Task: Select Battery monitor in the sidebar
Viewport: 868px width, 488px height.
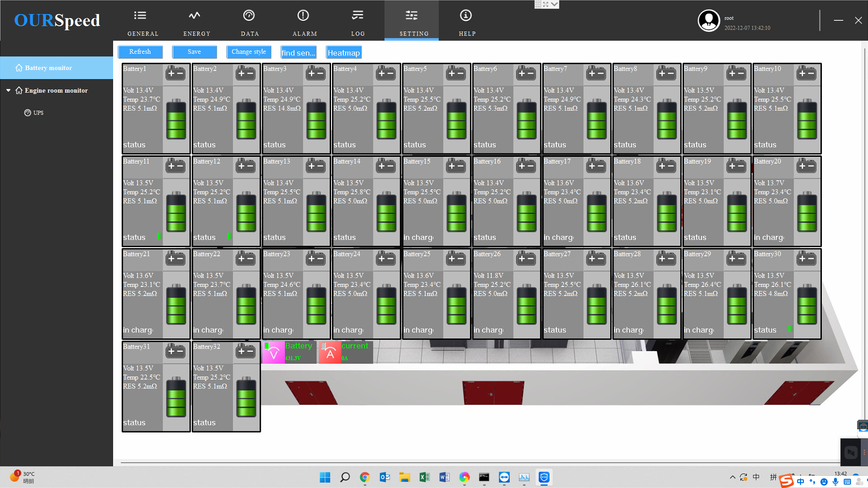Action: [x=48, y=68]
